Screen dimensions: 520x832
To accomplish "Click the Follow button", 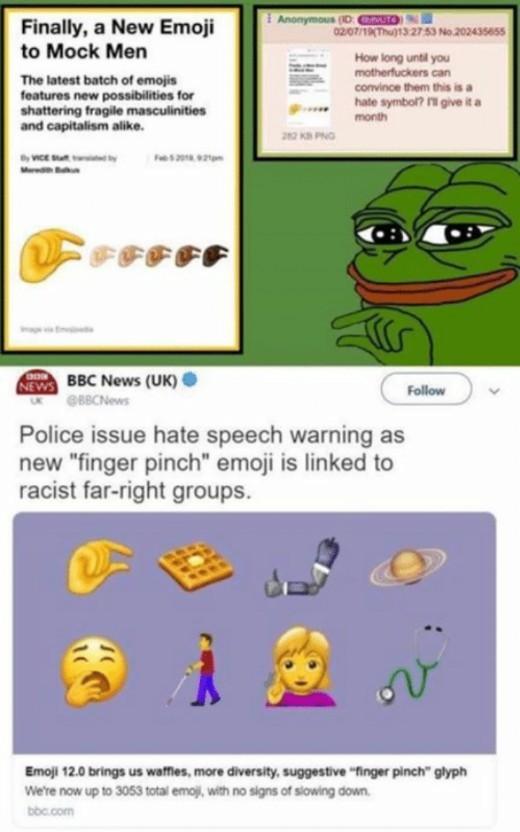I will (426, 390).
